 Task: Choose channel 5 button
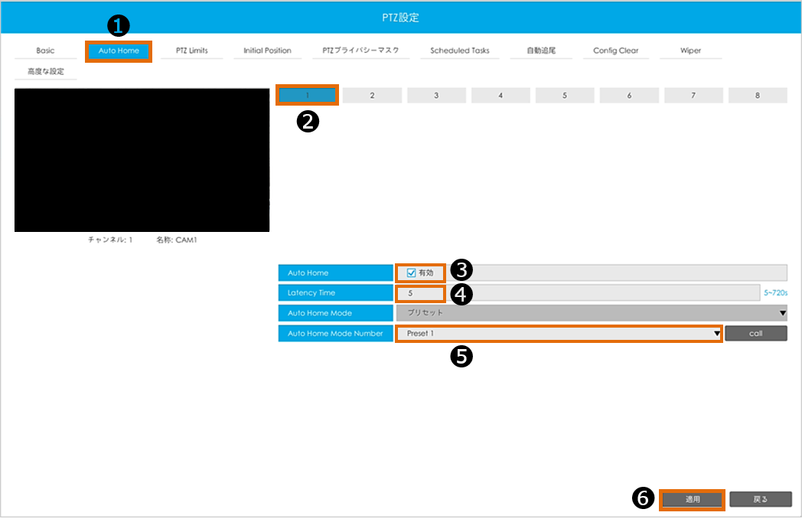tap(564, 96)
